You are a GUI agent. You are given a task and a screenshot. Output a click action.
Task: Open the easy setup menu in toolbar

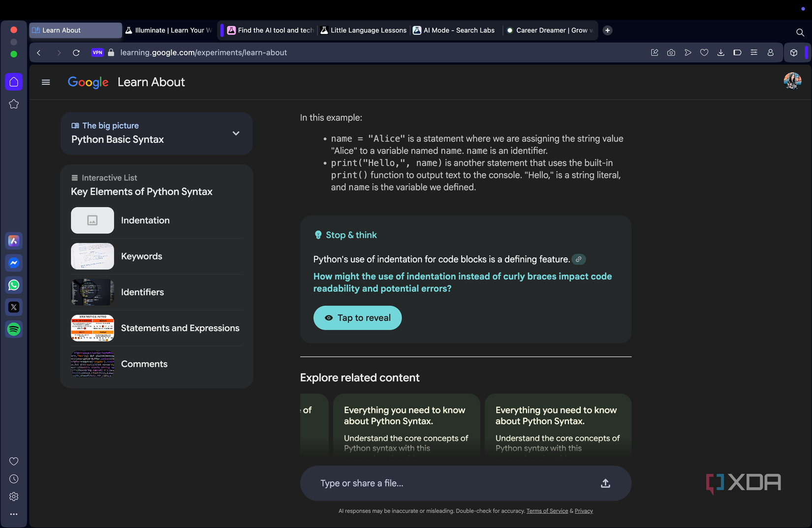click(x=754, y=53)
